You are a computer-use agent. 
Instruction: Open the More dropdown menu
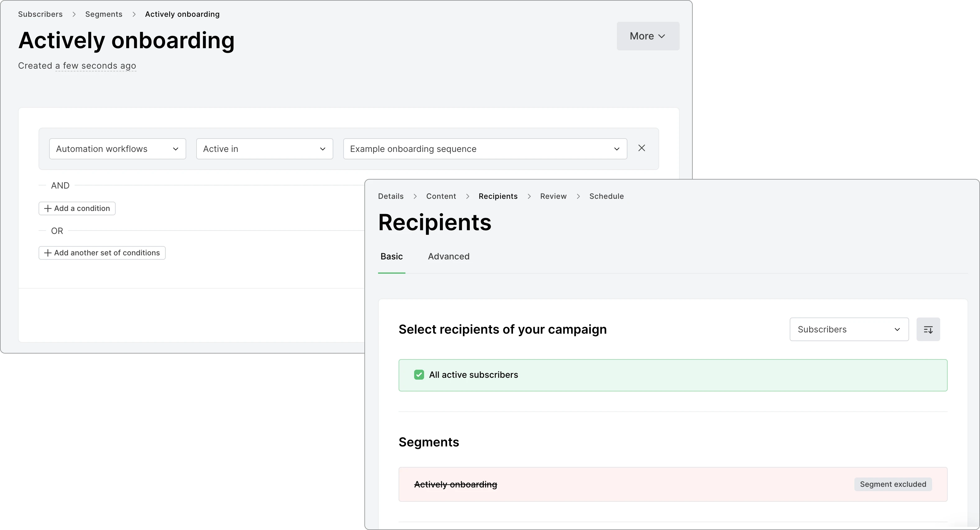click(648, 36)
